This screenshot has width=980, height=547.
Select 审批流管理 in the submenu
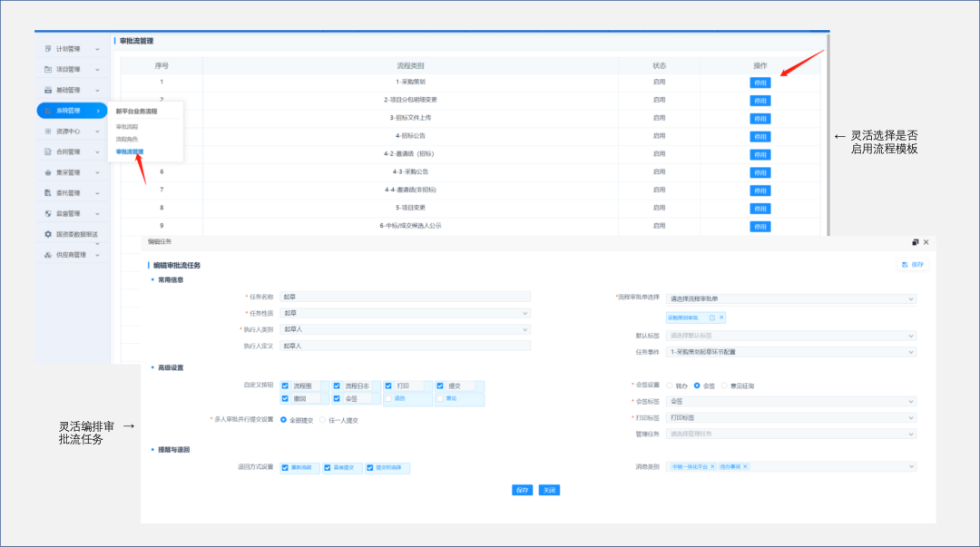[130, 151]
